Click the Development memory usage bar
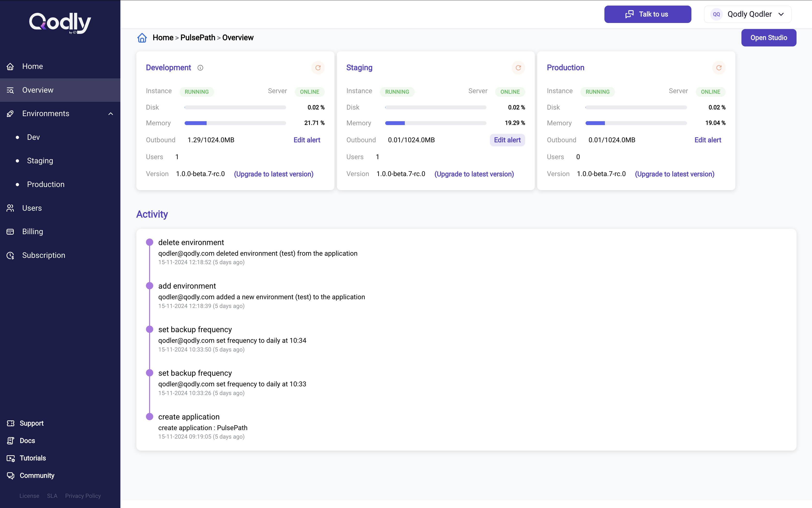This screenshot has width=812, height=508. pos(235,123)
